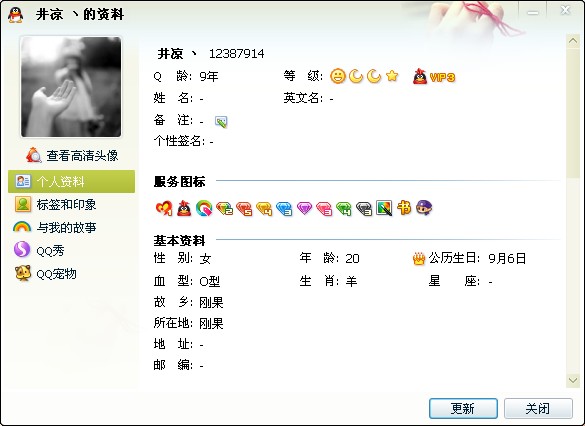
Task: Click the scrollbar down arrow
Action: pos(573,380)
